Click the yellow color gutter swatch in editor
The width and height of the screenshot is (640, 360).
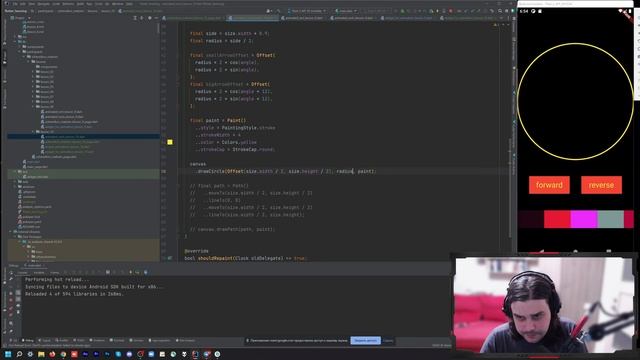pyautogui.click(x=170, y=142)
